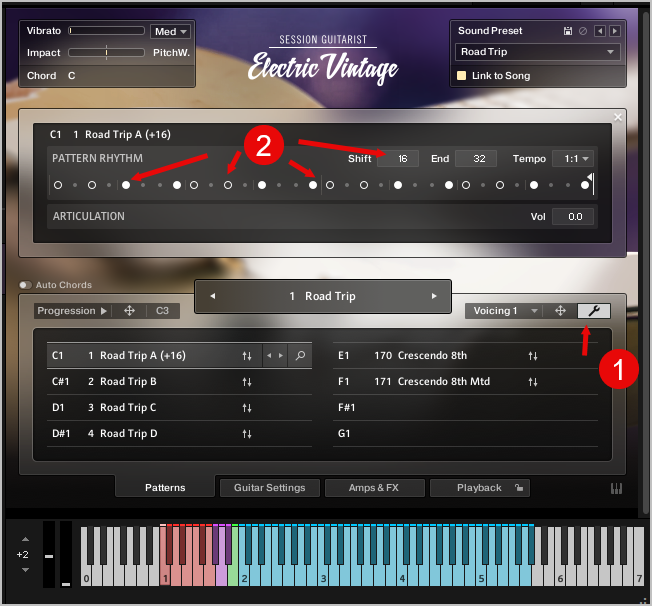652x606 pixels.
Task: Click the Road Trip song title selector
Action: [x=323, y=296]
